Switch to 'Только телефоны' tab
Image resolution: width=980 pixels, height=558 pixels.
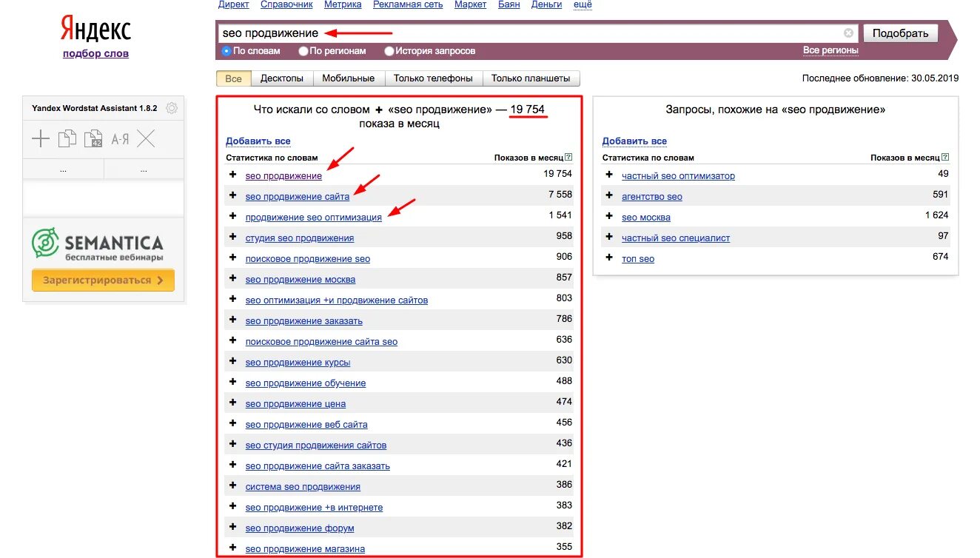tap(433, 78)
